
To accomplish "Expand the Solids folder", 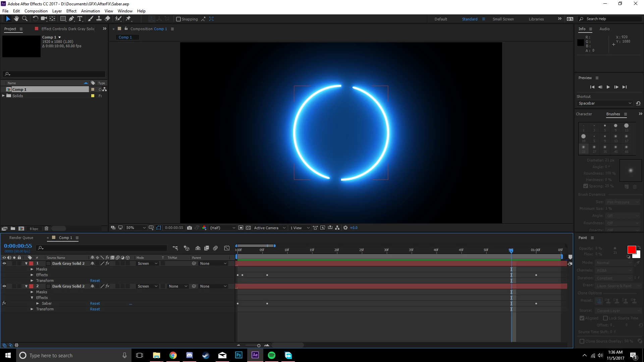I will pyautogui.click(x=4, y=96).
